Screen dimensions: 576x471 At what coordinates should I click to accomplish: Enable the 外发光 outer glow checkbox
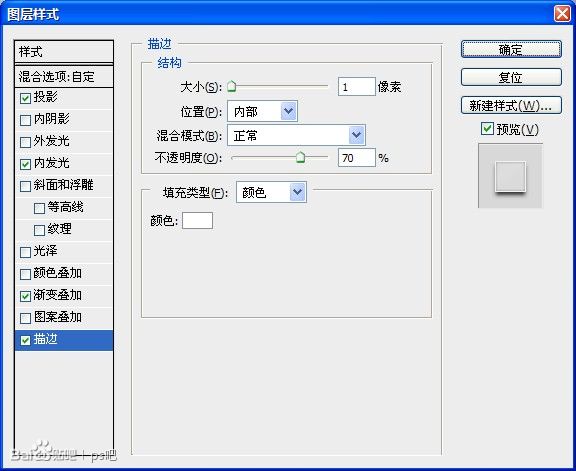pos(25,142)
